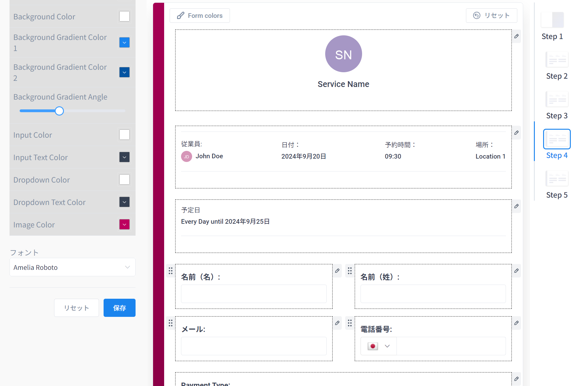
Task: Click the edit pencil for employee info block
Action: (x=516, y=133)
